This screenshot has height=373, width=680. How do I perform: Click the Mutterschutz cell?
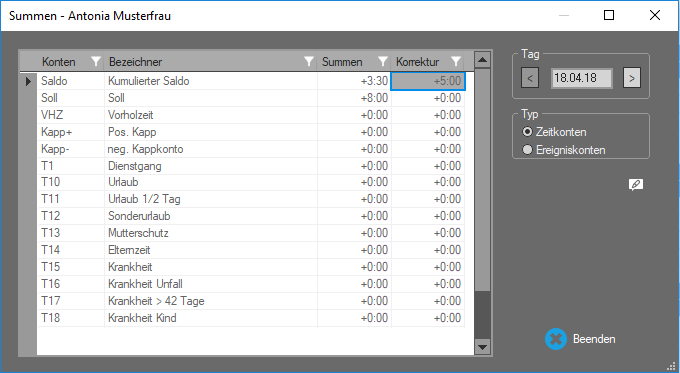(211, 233)
